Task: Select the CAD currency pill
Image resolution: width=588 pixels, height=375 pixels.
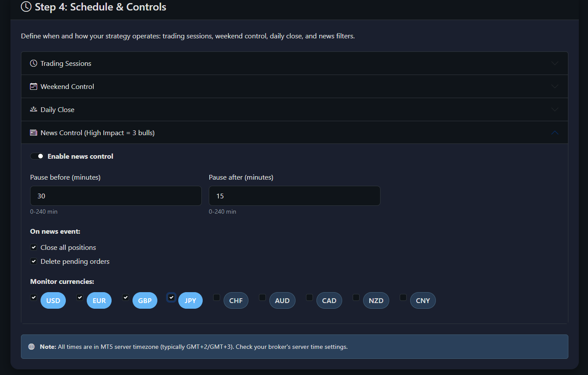Action: click(x=329, y=300)
